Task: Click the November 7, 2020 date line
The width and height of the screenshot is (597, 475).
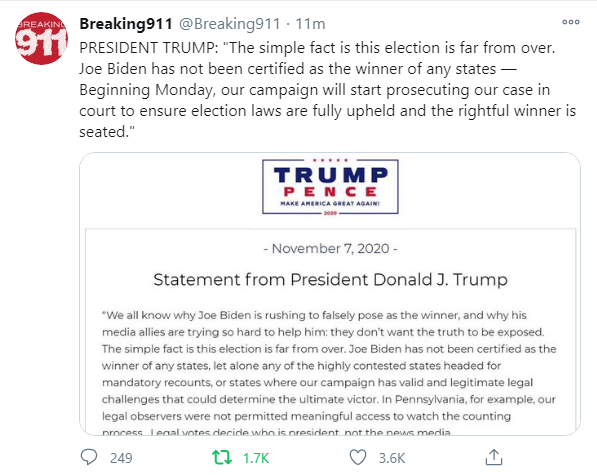Action: coord(330,249)
